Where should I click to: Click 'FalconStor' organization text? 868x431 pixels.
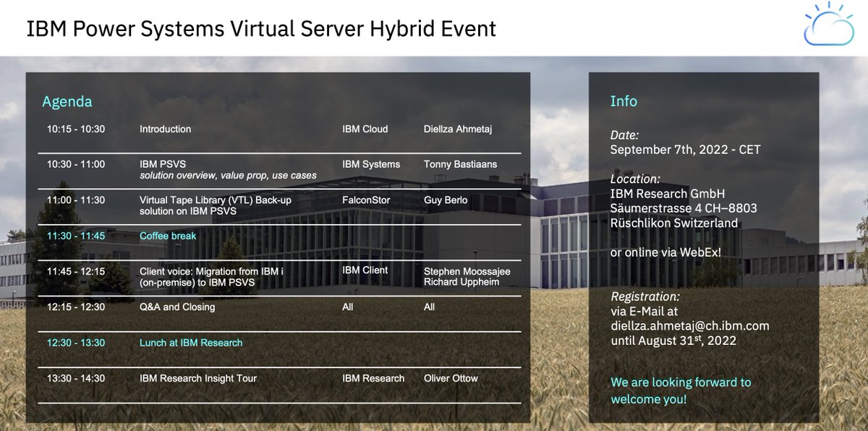(366, 200)
